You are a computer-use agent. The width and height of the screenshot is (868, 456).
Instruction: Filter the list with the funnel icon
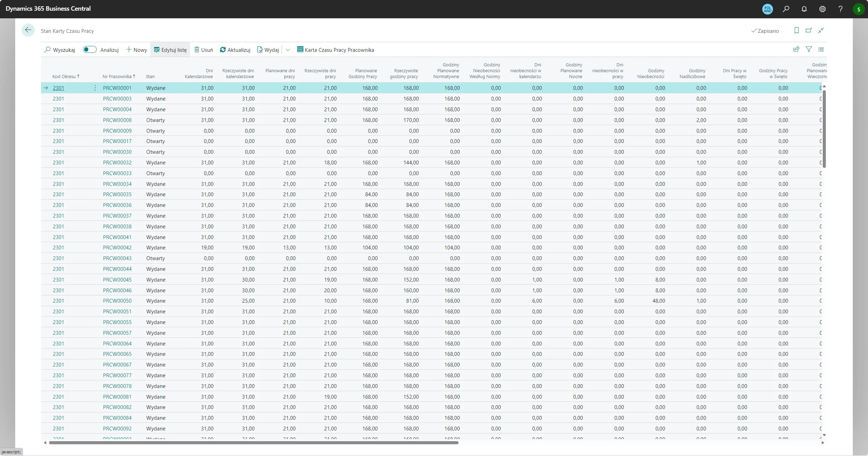click(809, 49)
